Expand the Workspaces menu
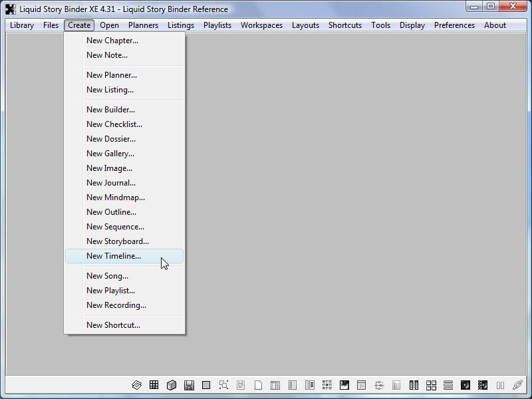Screen dimensions: 532x399 (261, 25)
